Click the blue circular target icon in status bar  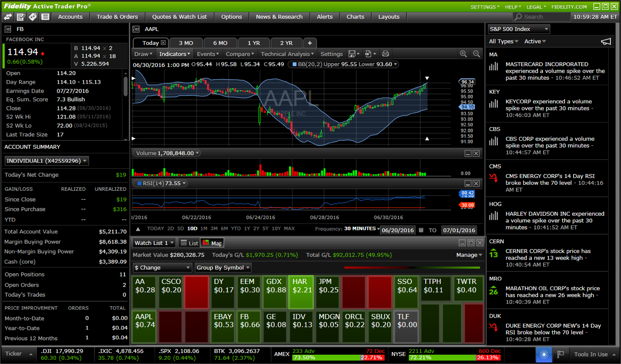[x=544, y=354]
